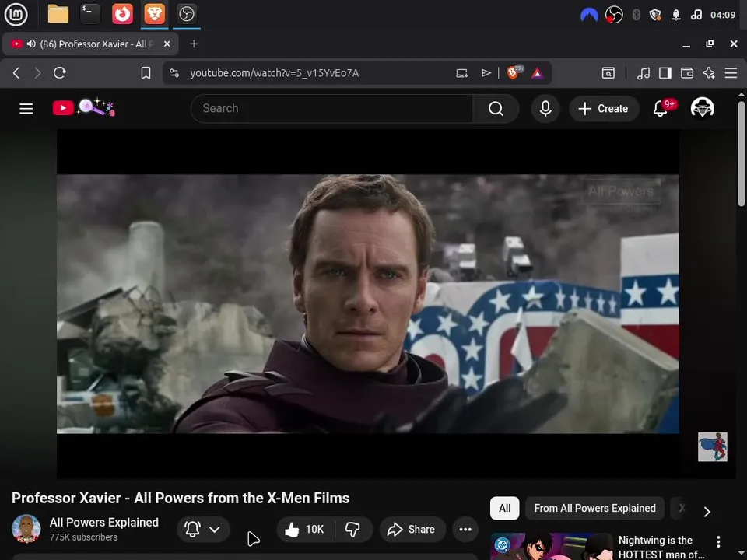747x560 pixels.
Task: Click the 04:09 clock
Action: [x=723, y=15]
